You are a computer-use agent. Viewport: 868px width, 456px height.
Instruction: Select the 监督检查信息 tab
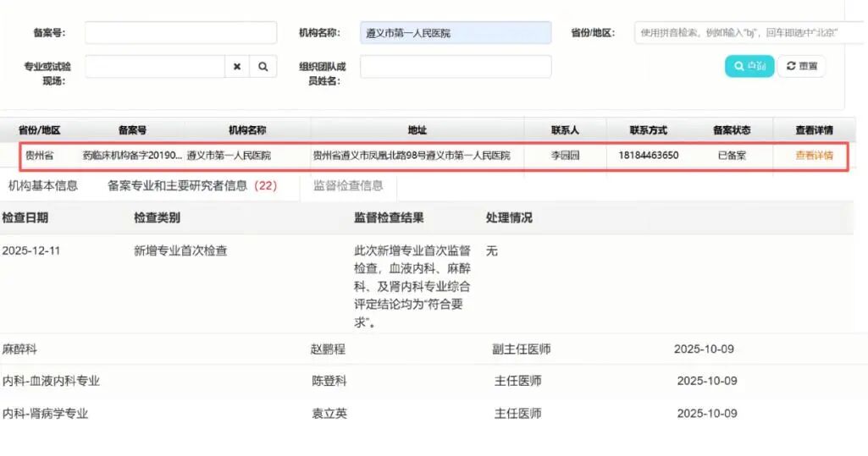[348, 185]
